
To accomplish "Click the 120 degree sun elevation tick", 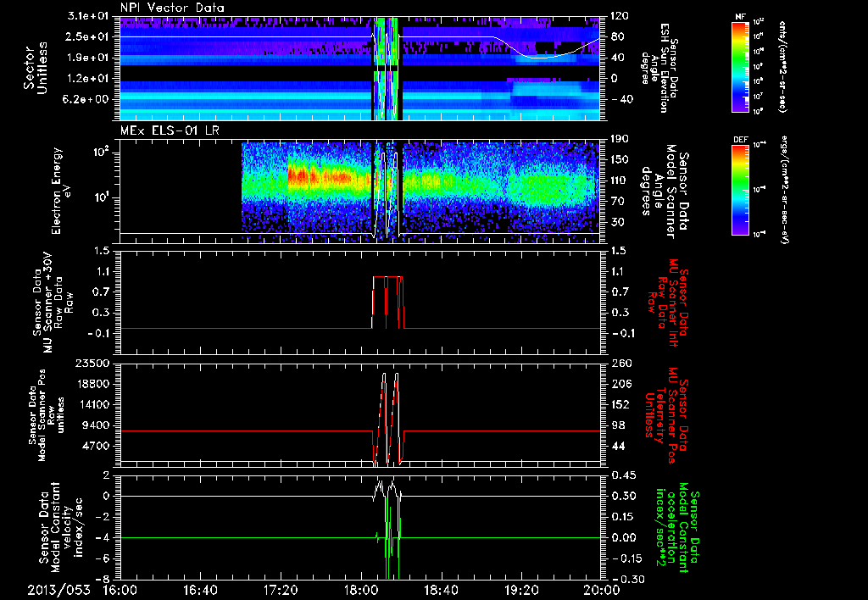I will pos(620,16).
